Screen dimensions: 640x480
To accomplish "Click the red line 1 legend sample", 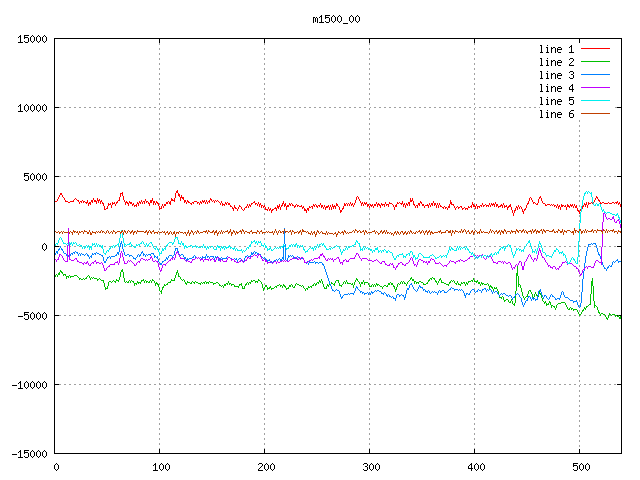I will click(596, 49).
